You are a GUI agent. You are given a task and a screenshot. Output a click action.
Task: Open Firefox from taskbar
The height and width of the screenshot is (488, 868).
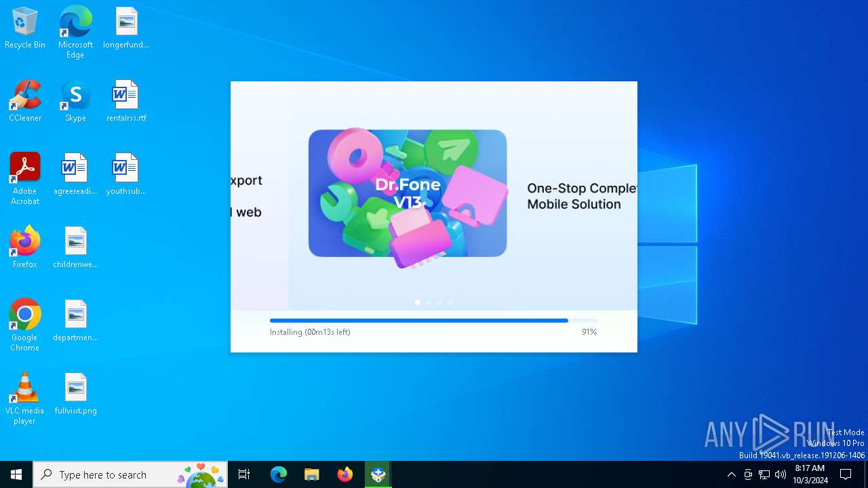(345, 474)
